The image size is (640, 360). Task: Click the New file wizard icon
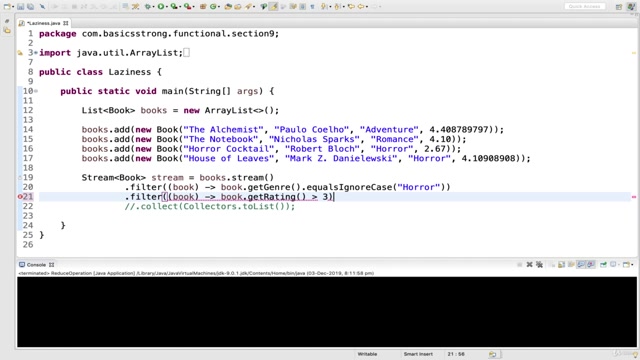[7, 7]
